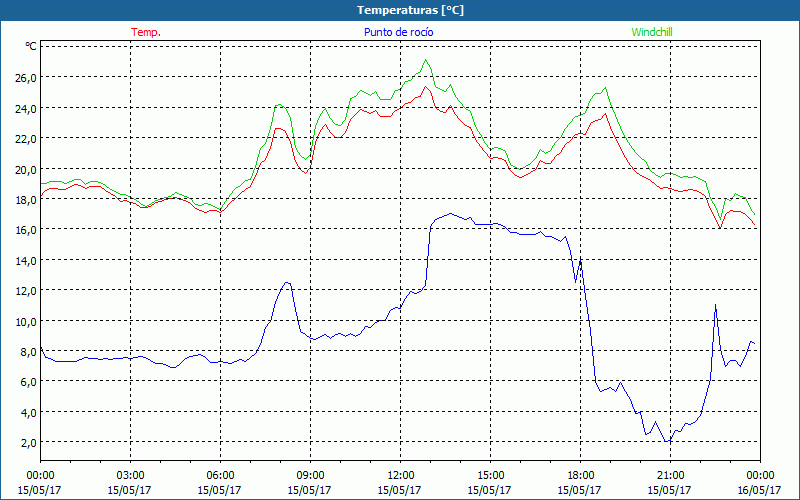
Task: Click the '14,0' y-axis value
Action: (x=26, y=261)
